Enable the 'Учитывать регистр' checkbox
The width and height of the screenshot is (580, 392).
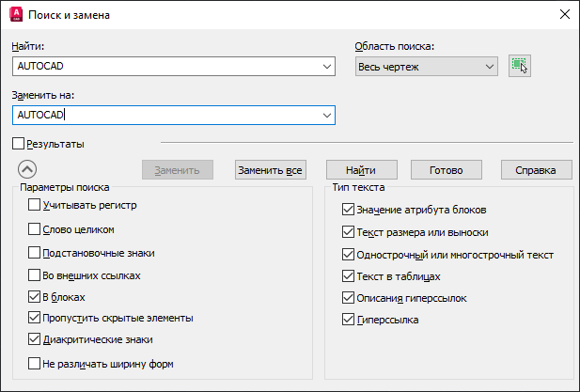click(35, 205)
